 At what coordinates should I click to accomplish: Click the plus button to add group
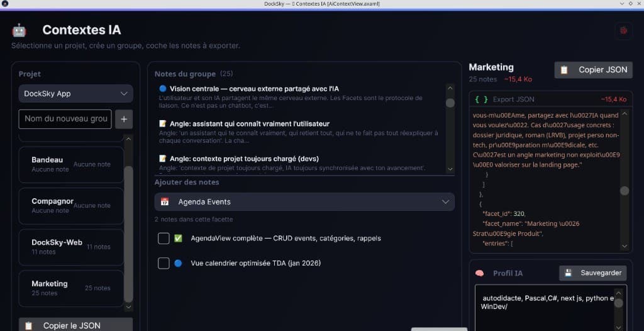pyautogui.click(x=124, y=119)
